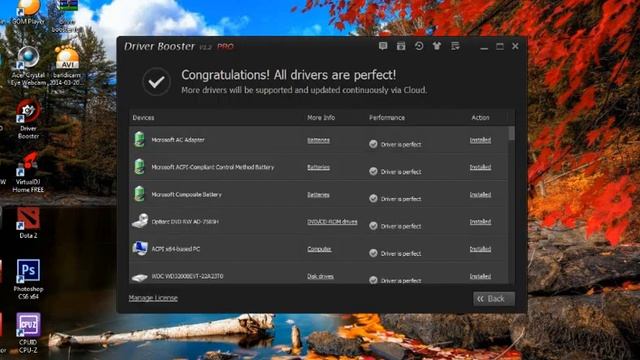Screen dimensions: 640x360
Task: Click Installed link for WDC disk drive
Action: 480,276
